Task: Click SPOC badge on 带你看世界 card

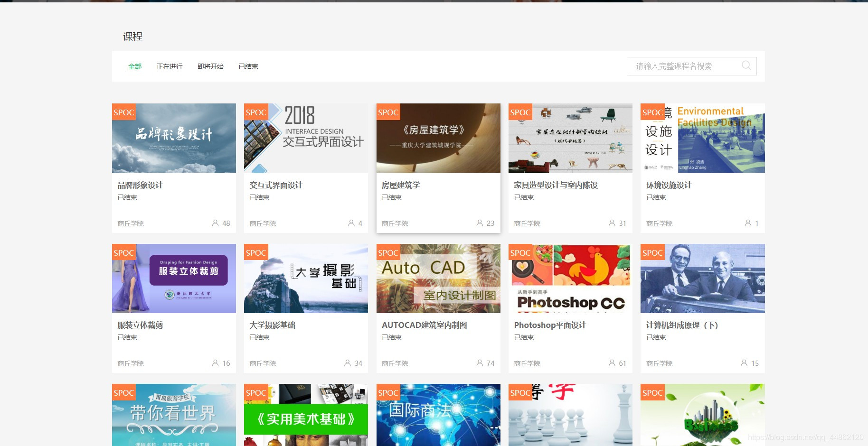Action: (x=124, y=392)
